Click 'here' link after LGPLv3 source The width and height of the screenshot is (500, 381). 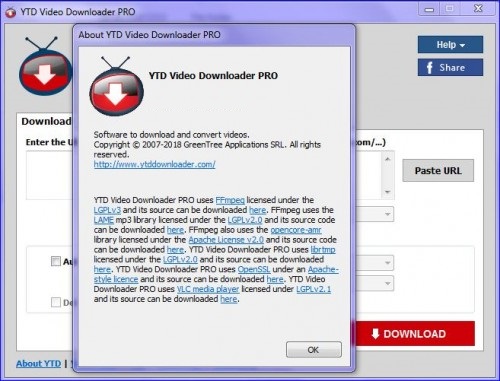point(258,210)
